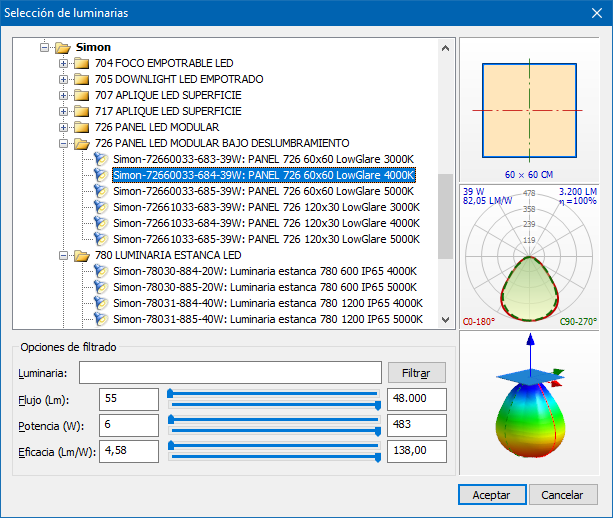Click open folder icon of 780 LUMINARIA ESTANCA LED
613x518 pixels.
82,256
